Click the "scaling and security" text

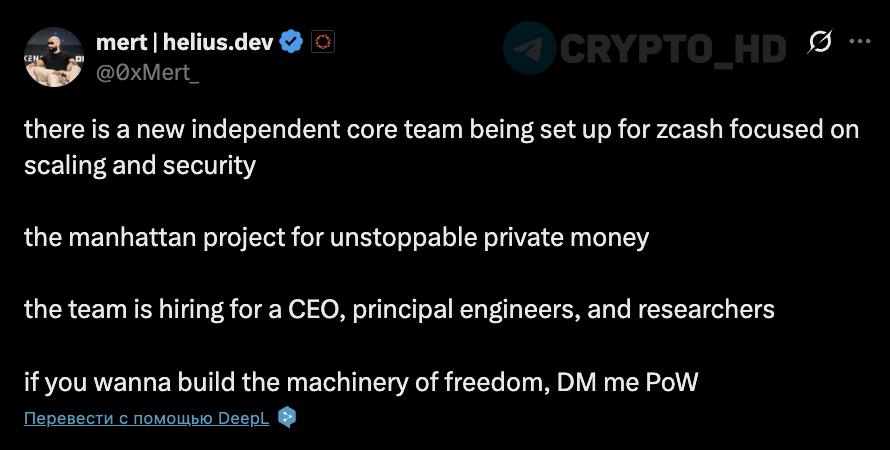coord(140,164)
